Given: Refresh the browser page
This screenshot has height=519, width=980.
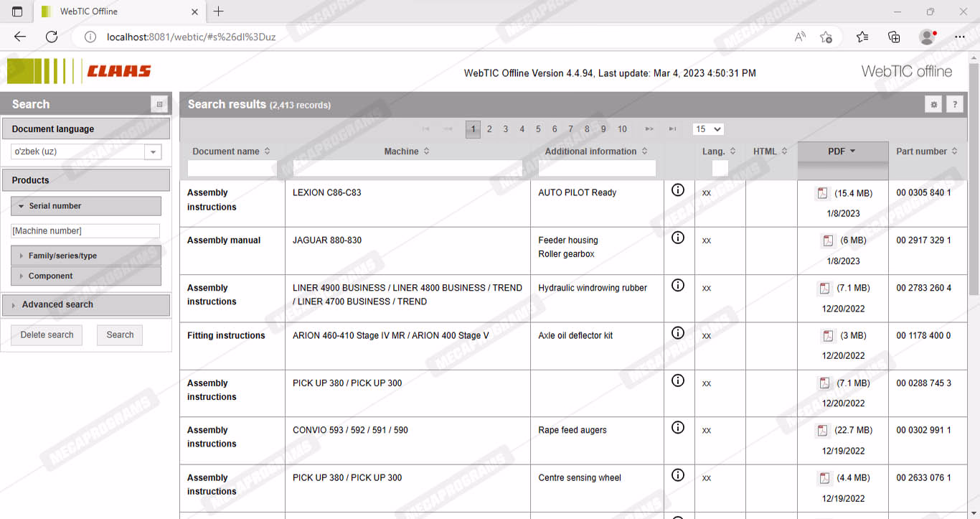Looking at the screenshot, I should click(x=52, y=37).
